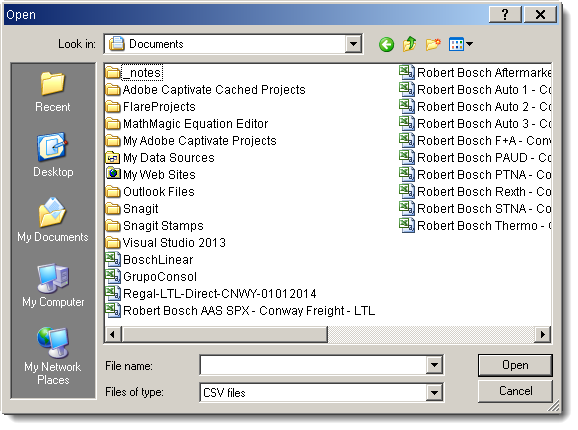Open the View menu icon

[460, 45]
